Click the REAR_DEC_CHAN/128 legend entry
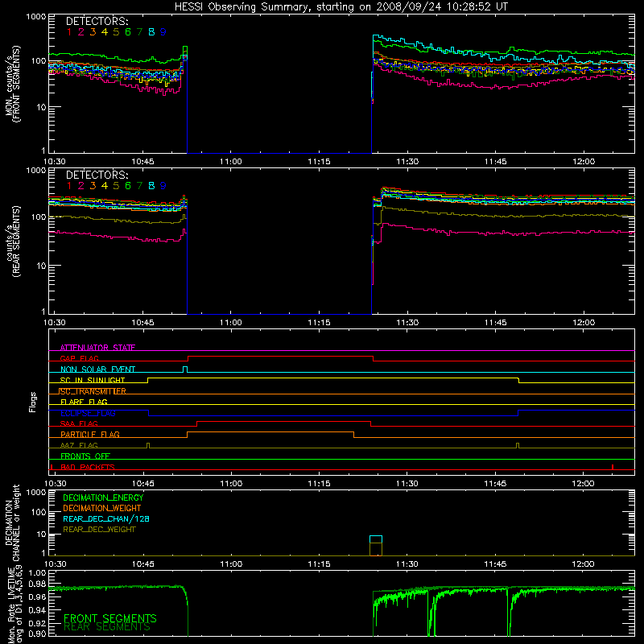Viewport: 644px width, 644px height. tap(106, 518)
